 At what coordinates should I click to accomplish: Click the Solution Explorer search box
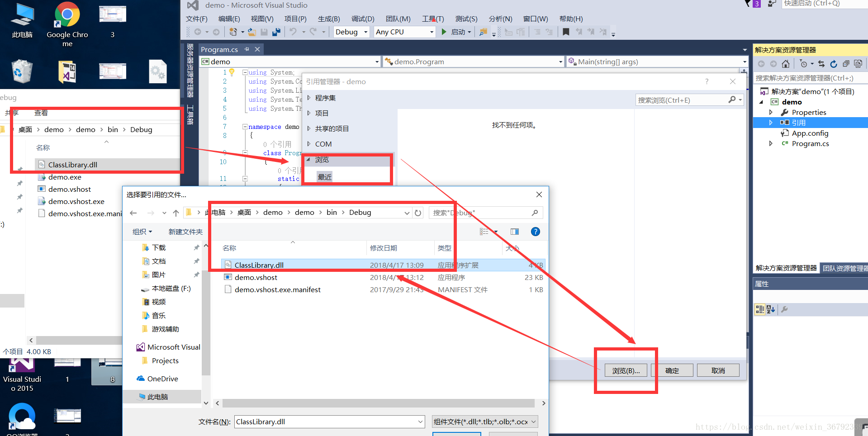point(810,78)
